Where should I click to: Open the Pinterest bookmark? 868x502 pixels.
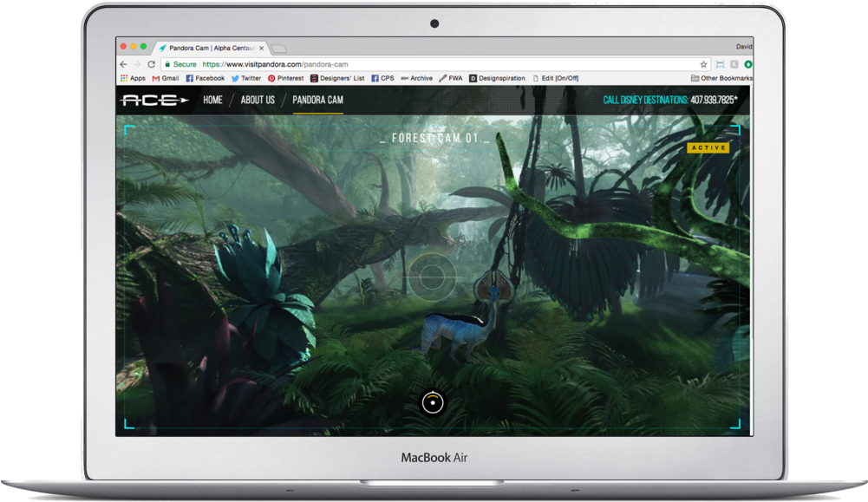(285, 78)
